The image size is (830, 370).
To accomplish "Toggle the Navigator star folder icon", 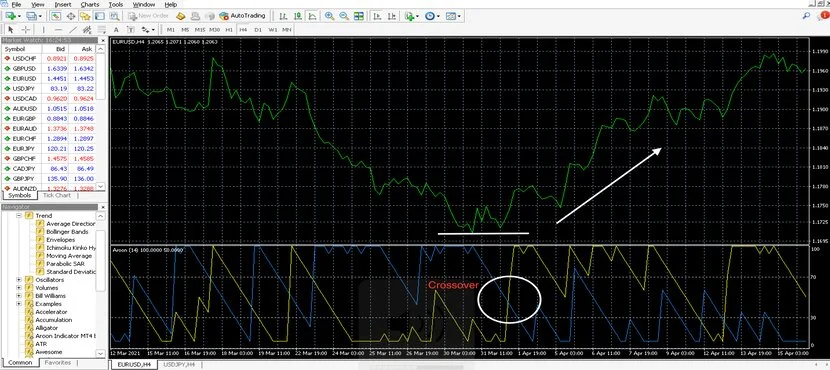I will click(x=85, y=16).
